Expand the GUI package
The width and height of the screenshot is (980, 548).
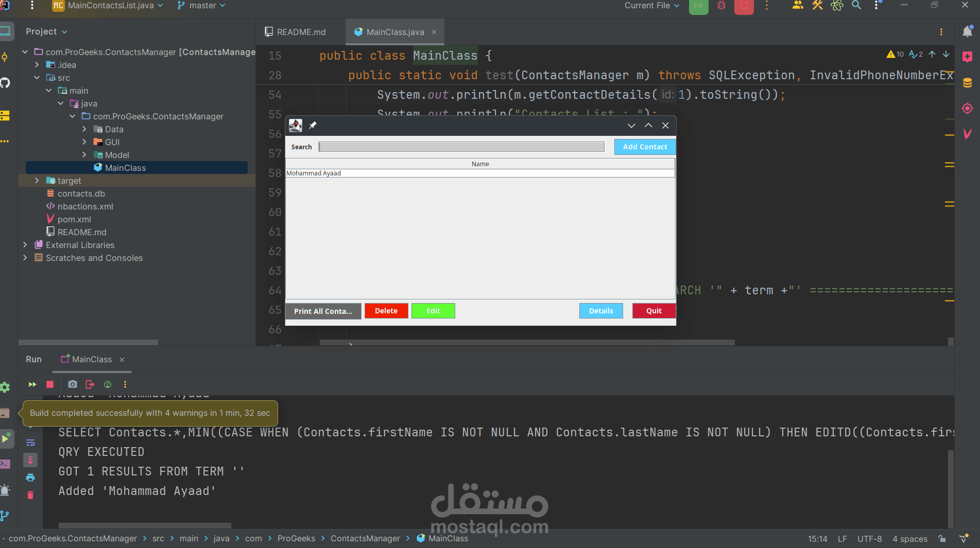click(84, 142)
